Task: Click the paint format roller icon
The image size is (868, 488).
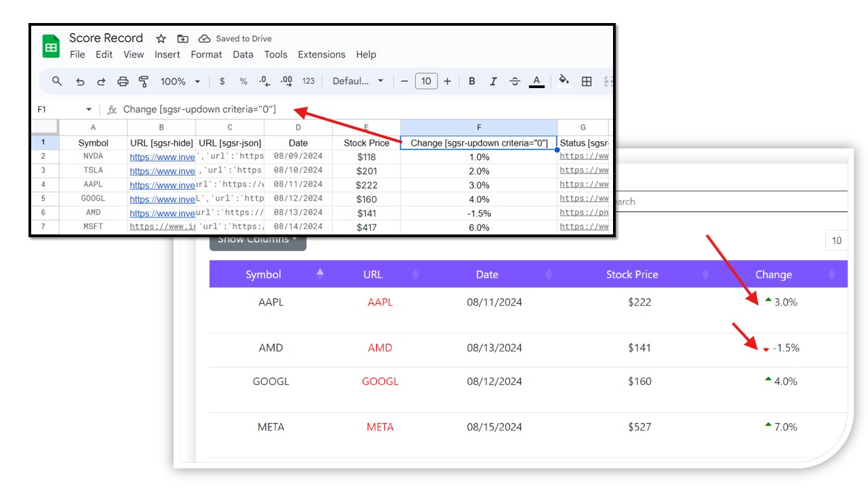Action: 144,81
